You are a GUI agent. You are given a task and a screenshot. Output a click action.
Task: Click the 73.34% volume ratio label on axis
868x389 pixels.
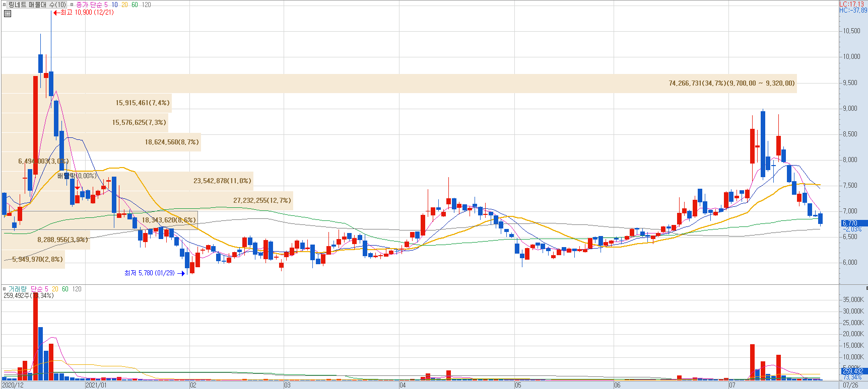coord(852,377)
